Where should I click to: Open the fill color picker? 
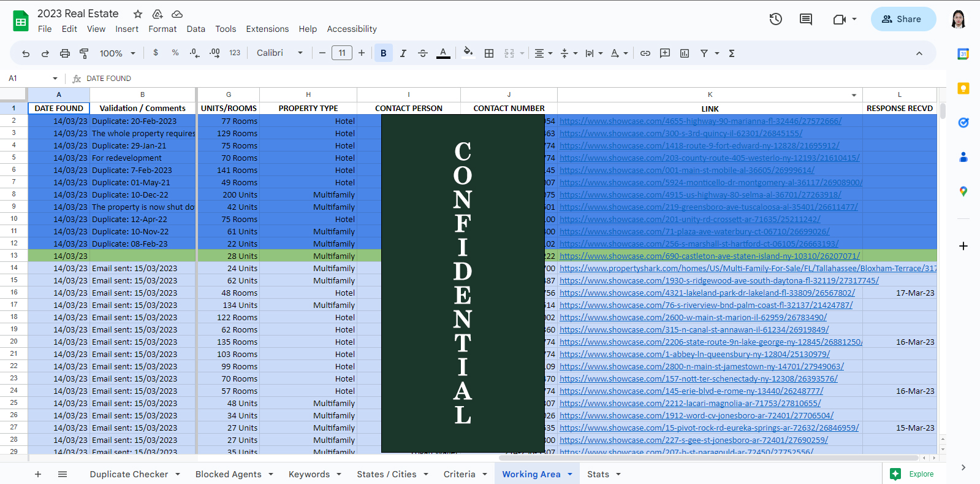click(x=468, y=53)
